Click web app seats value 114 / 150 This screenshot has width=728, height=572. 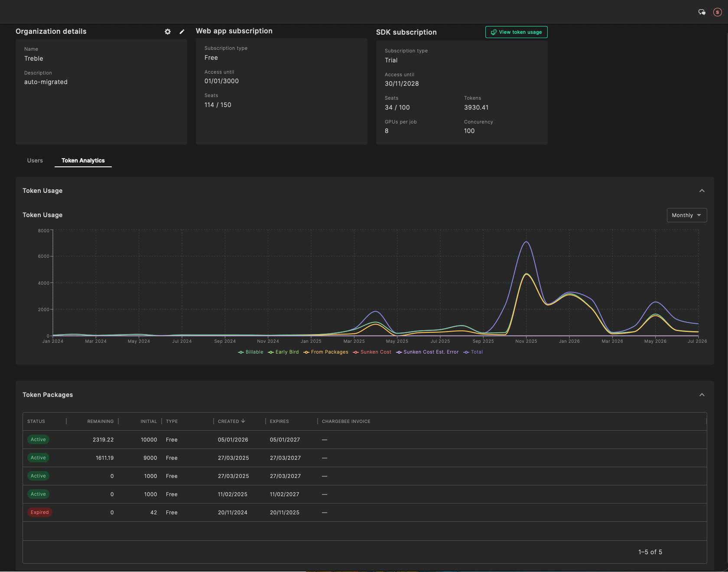coord(218,105)
